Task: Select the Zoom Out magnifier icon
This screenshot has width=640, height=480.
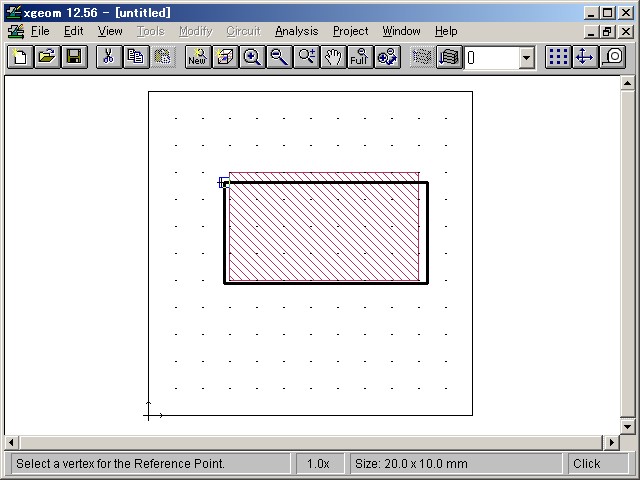Action: 279,57
